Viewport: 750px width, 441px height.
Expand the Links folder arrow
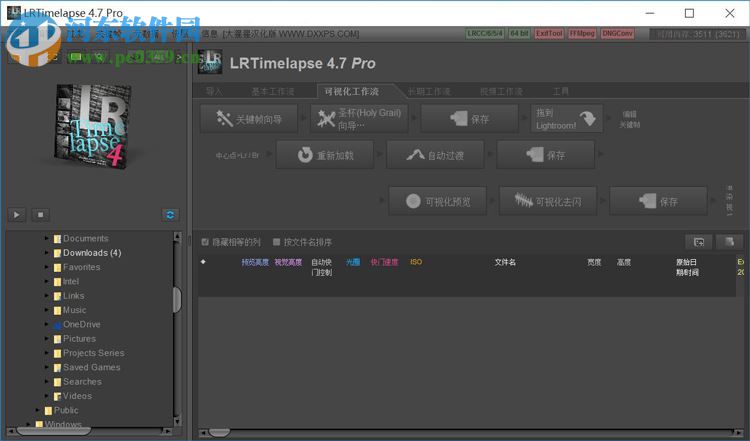tap(46, 296)
